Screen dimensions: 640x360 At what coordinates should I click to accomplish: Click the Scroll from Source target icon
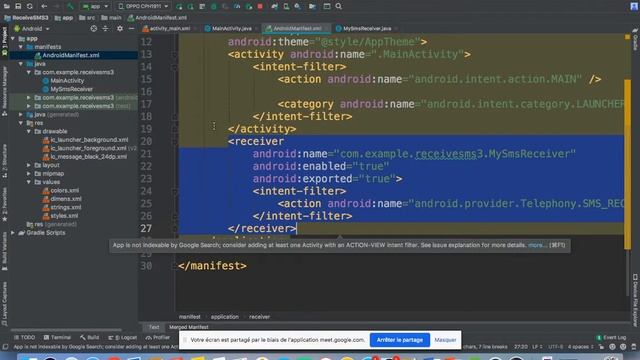point(93,29)
